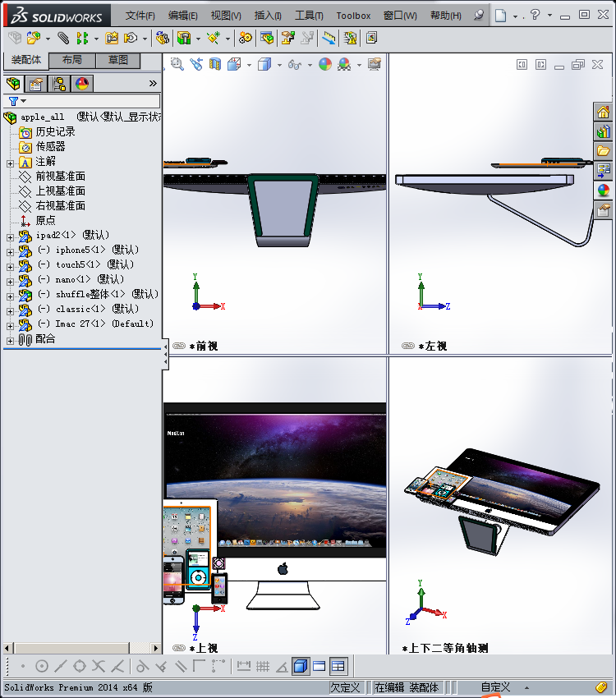
Task: Click the Clearance Verification warning icon
Action: click(x=350, y=39)
